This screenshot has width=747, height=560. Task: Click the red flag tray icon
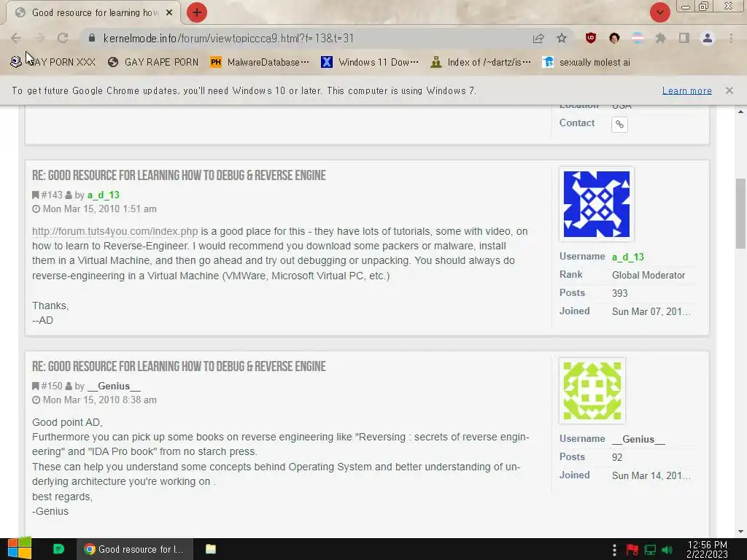point(632,550)
